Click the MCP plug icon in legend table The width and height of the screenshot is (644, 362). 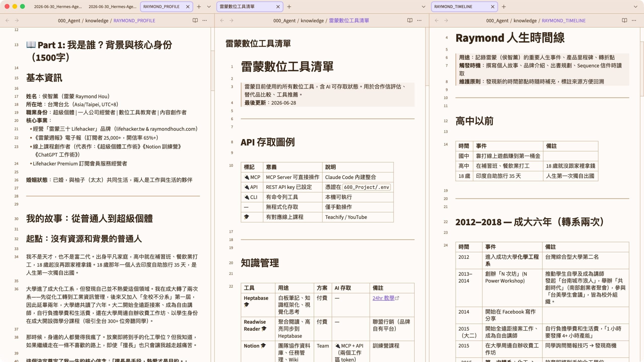pos(247,177)
